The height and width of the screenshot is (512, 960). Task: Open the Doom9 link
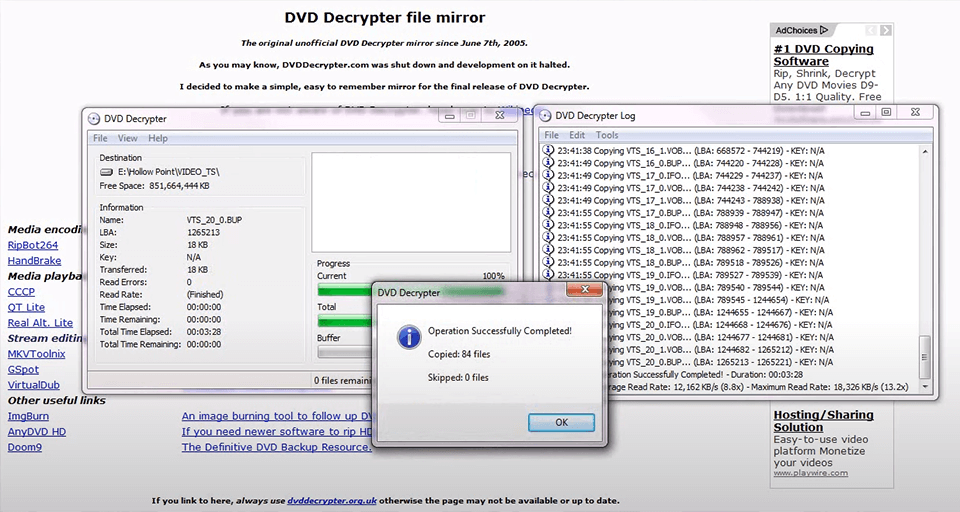pos(25,447)
